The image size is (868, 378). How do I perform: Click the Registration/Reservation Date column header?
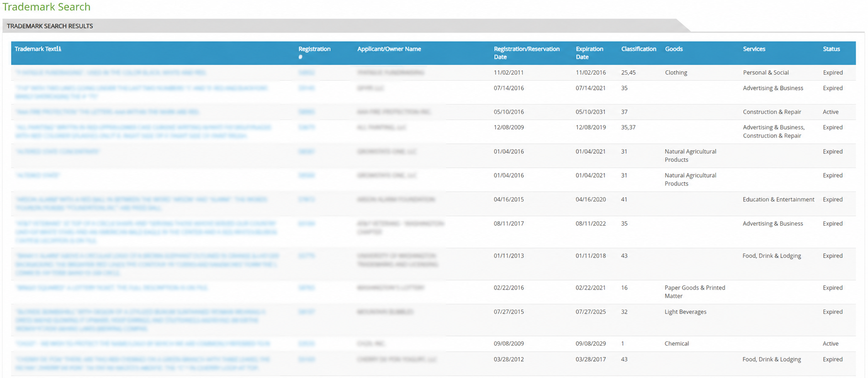[x=526, y=52]
